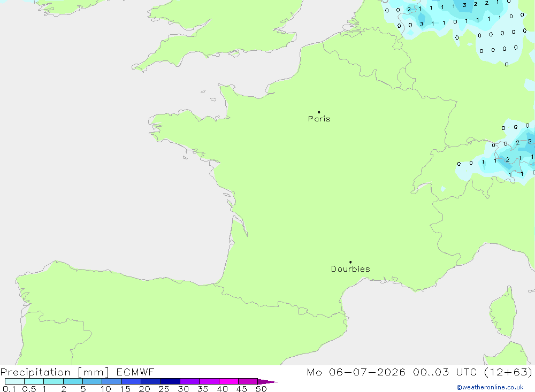Image resolution: width=535 pixels, height=392 pixels.
Task: Click the ECMWF model name text
Action: coord(135,372)
